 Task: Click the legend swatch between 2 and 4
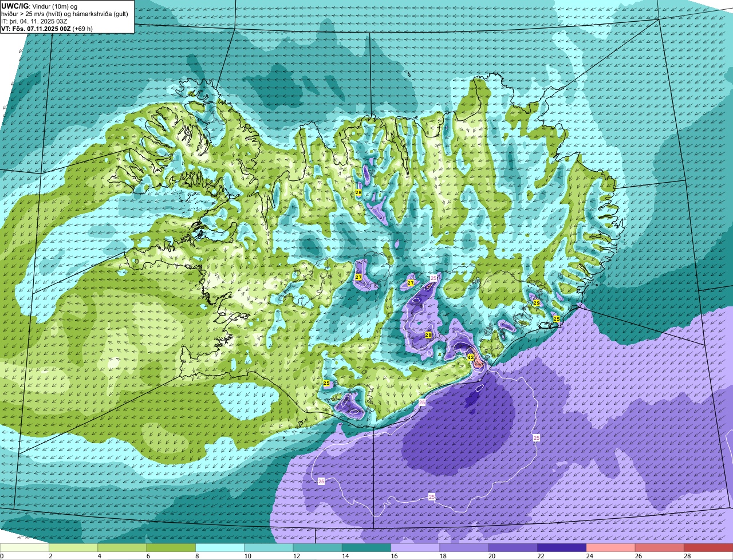point(73,548)
